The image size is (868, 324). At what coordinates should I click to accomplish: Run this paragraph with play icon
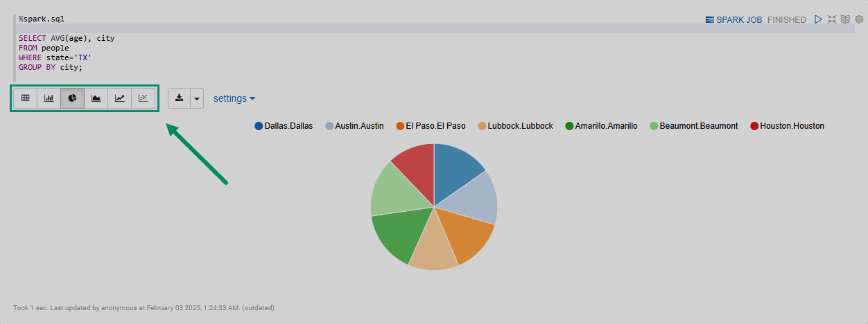819,19
